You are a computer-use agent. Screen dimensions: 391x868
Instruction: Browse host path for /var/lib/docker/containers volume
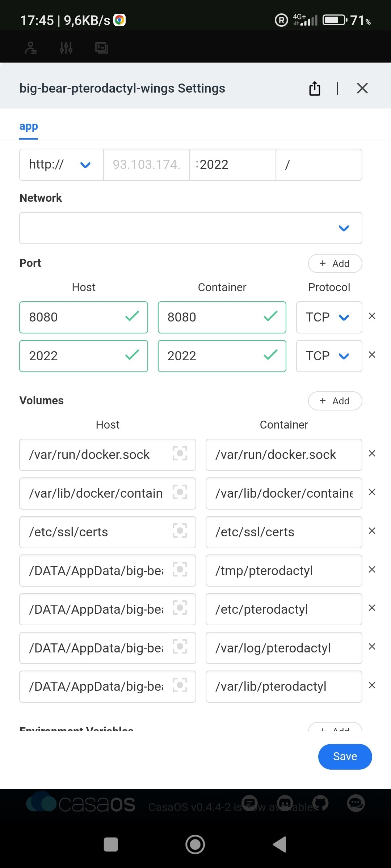180,492
